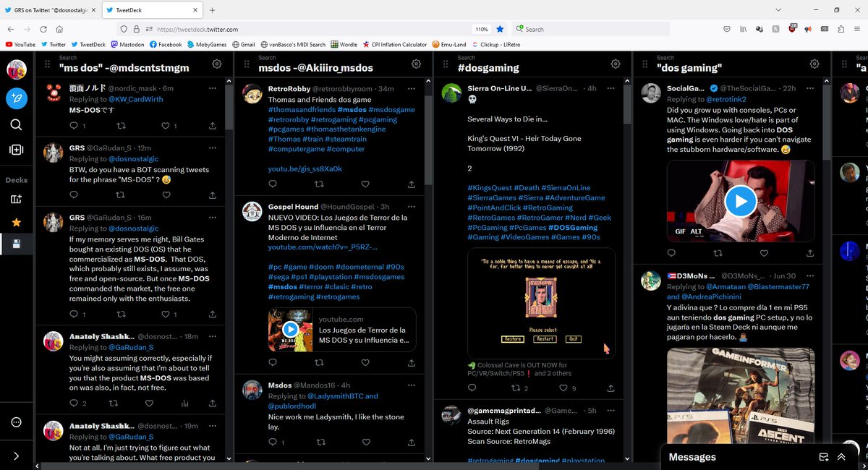Click the browser reload button
868x470 pixels.
pos(43,29)
